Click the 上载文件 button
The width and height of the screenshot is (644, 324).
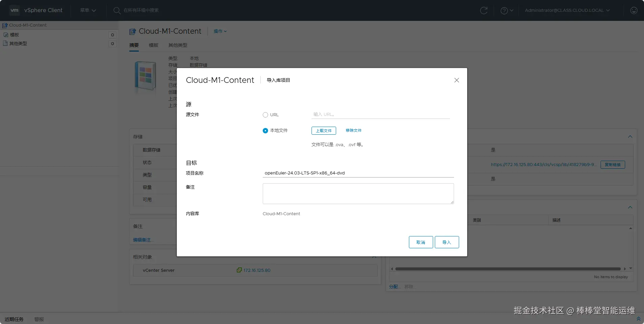pyautogui.click(x=324, y=131)
